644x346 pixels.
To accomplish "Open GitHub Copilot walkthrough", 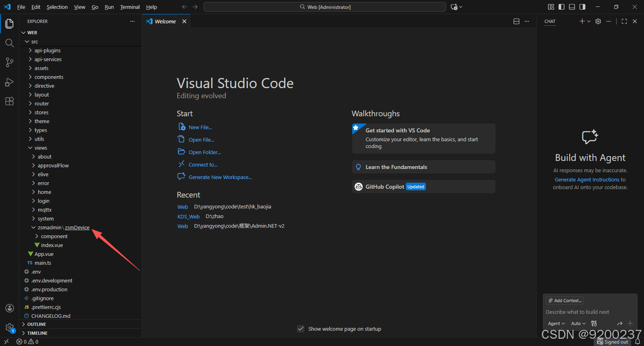I will click(423, 187).
